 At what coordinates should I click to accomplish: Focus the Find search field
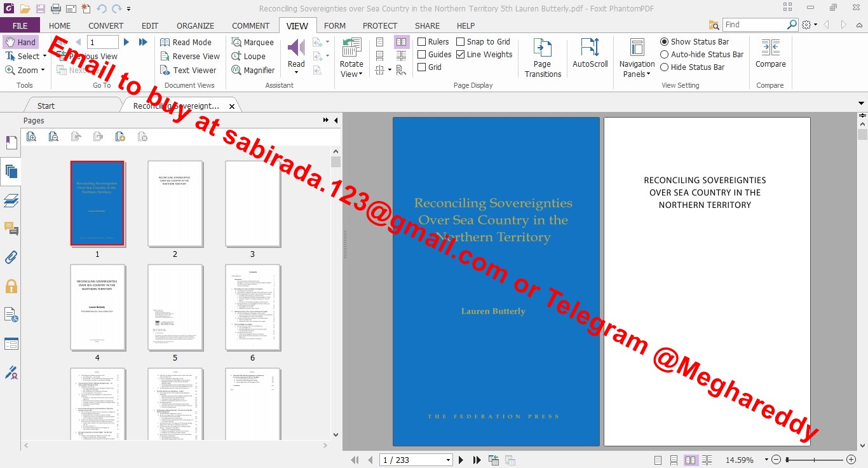pos(754,25)
